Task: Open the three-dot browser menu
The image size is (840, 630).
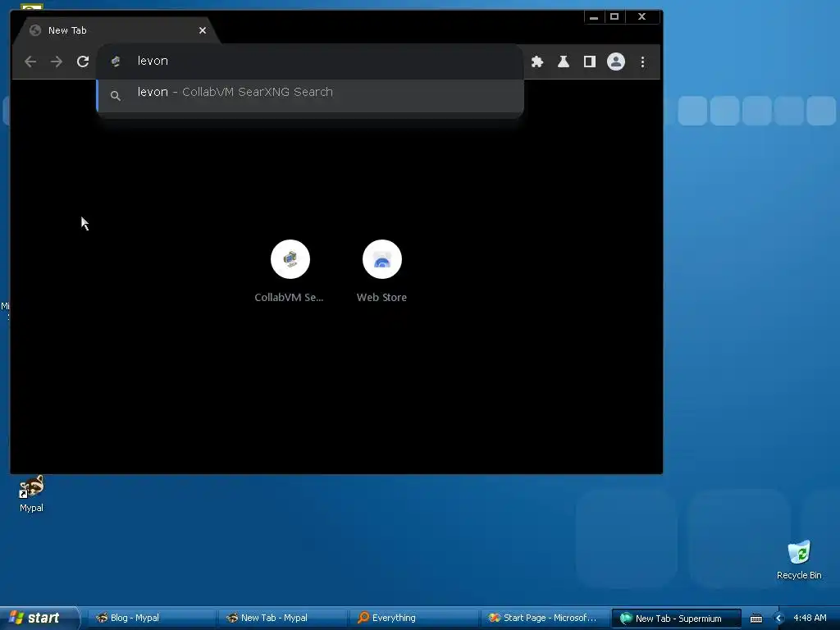Action: coord(642,62)
